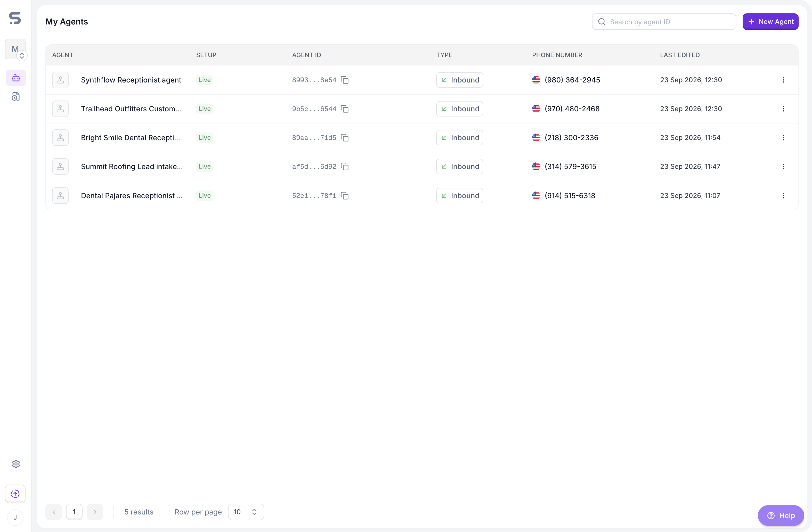Click the Synthflow logo
This screenshot has width=812, height=532.
pos(15,18)
